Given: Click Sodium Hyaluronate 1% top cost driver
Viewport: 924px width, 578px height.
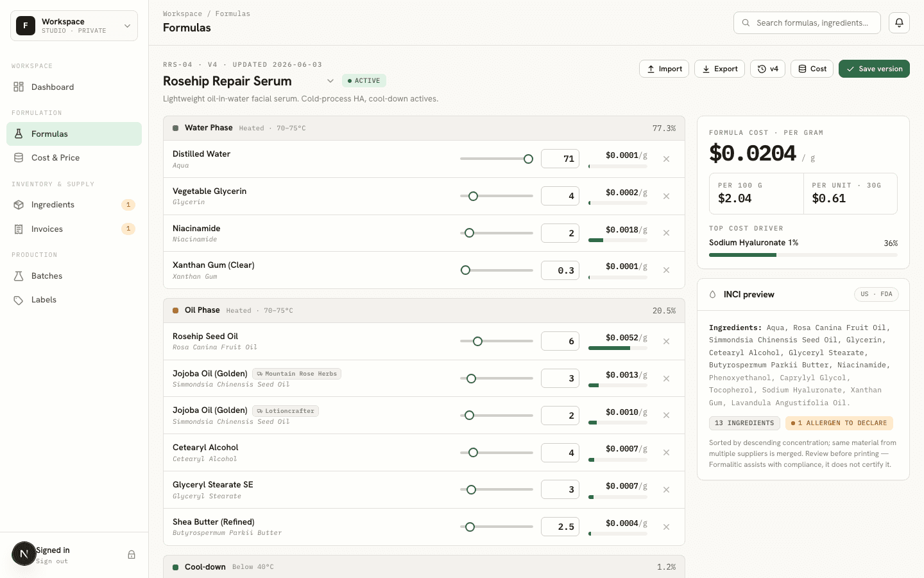Looking at the screenshot, I should [753, 243].
